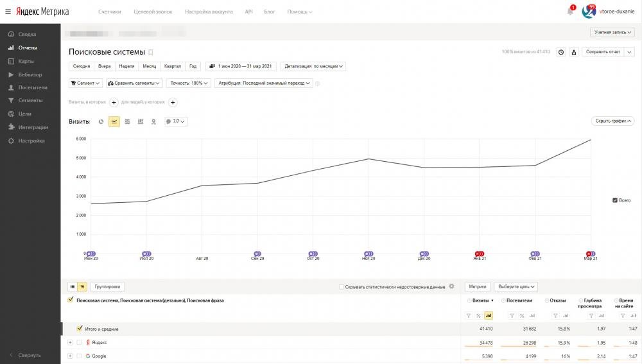Add a visit condition with the first plus button

coord(114,102)
